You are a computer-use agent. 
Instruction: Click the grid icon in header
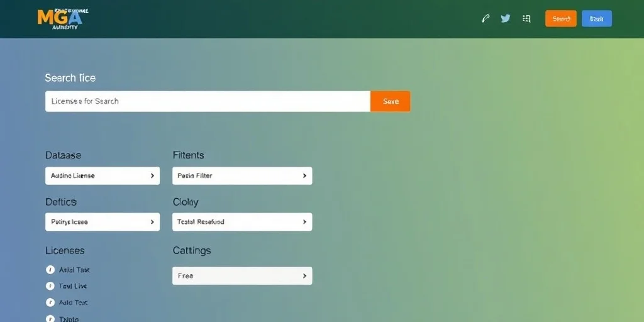[x=526, y=18]
